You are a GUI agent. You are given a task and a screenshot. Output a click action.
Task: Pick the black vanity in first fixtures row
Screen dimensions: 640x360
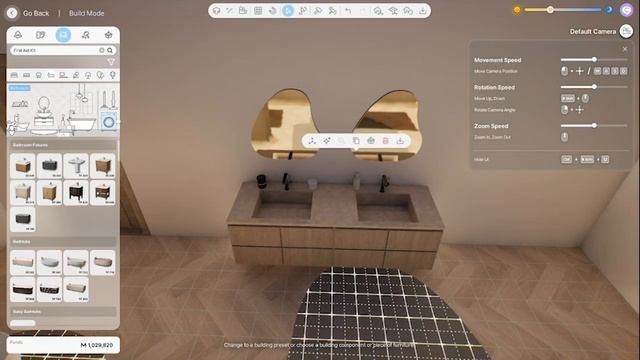[49, 166]
